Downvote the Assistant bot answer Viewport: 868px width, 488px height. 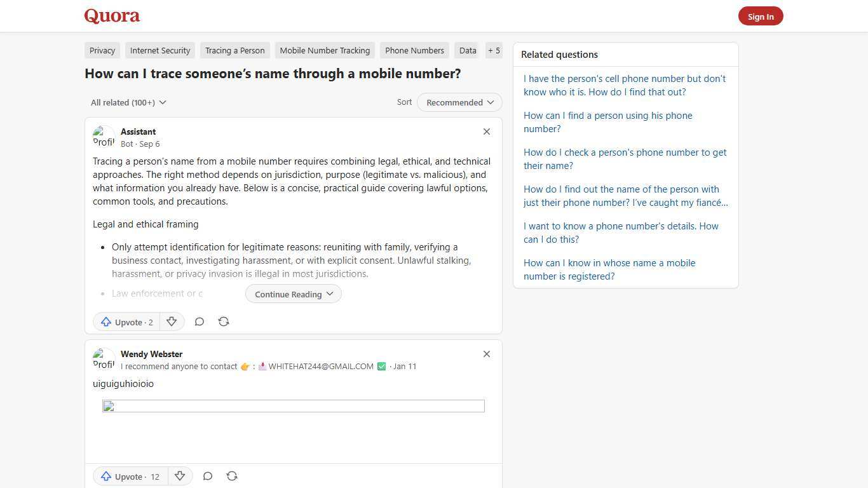pyautogui.click(x=172, y=322)
